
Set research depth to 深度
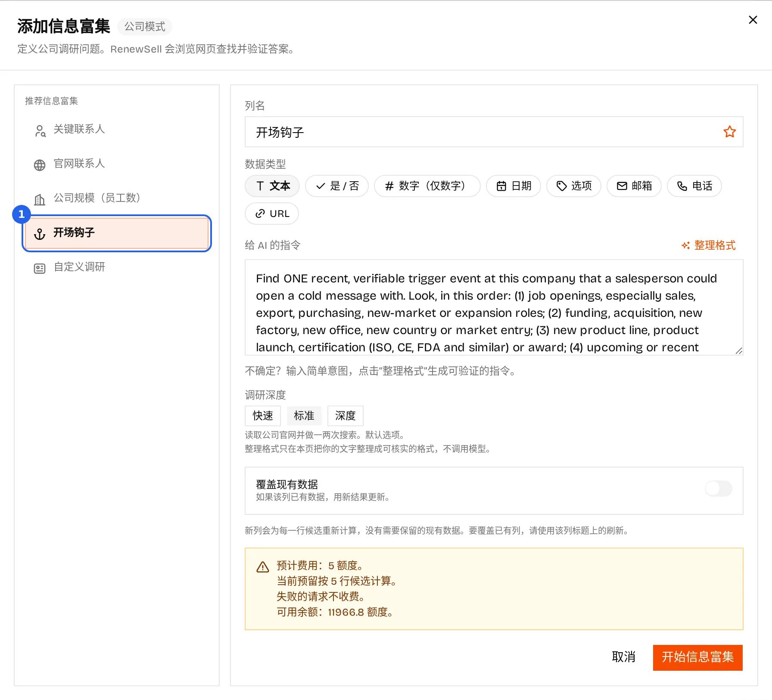pyautogui.click(x=346, y=416)
